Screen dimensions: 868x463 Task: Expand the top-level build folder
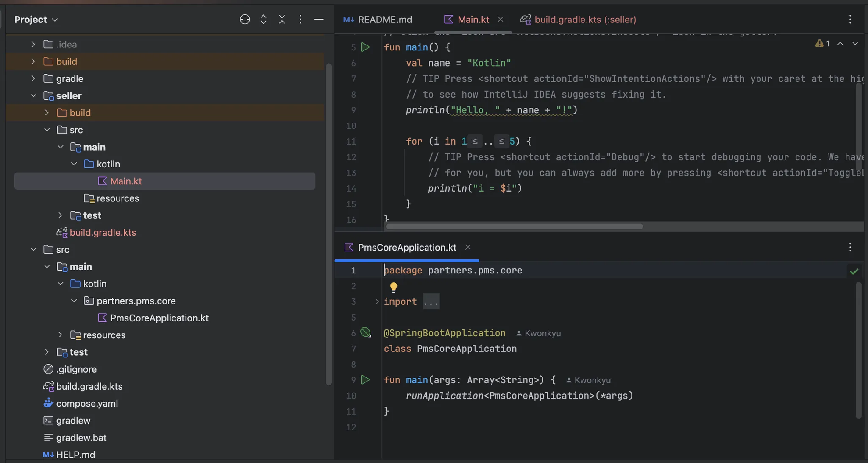(x=33, y=61)
